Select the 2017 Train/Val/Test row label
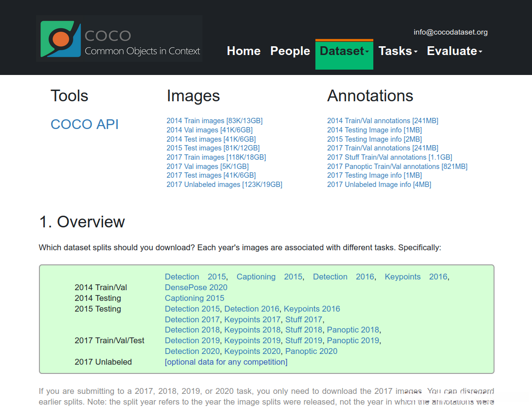The image size is (532, 408). click(x=109, y=340)
